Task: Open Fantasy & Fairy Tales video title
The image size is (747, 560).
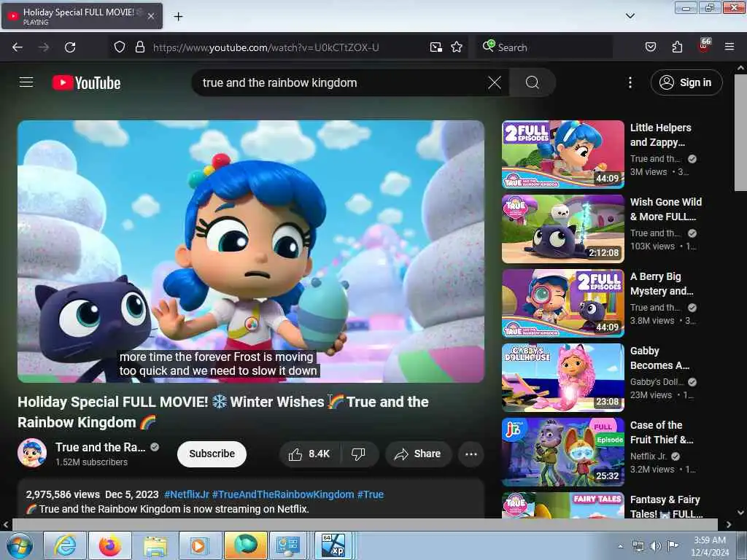Action: tap(666, 507)
